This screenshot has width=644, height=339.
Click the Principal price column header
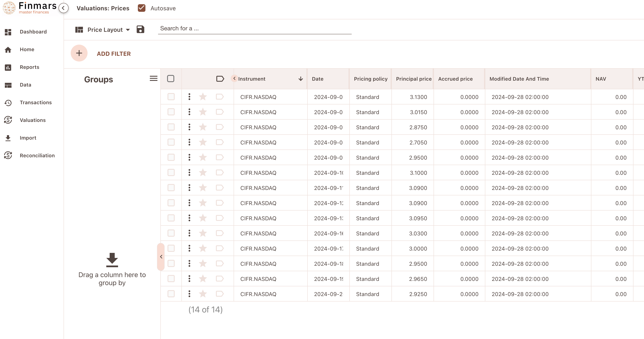coord(414,79)
